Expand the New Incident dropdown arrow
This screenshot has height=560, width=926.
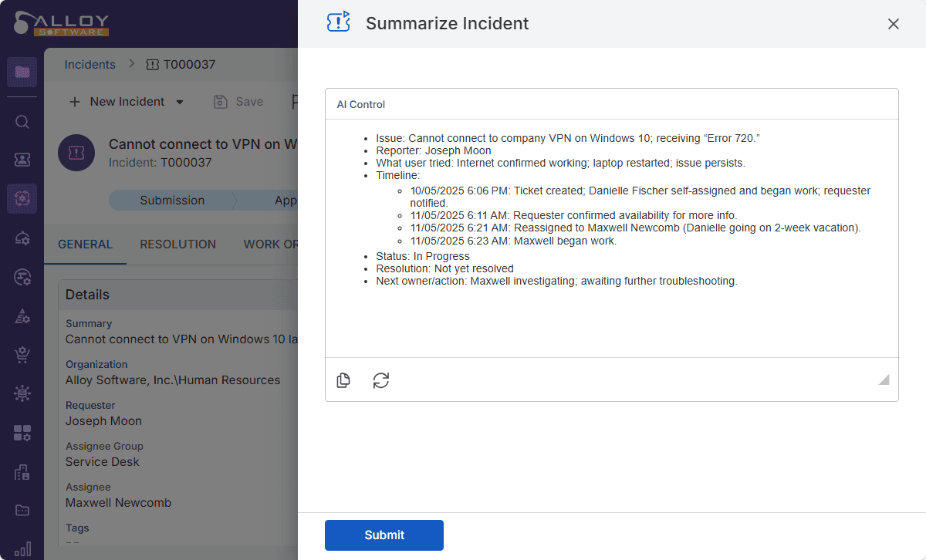180,102
